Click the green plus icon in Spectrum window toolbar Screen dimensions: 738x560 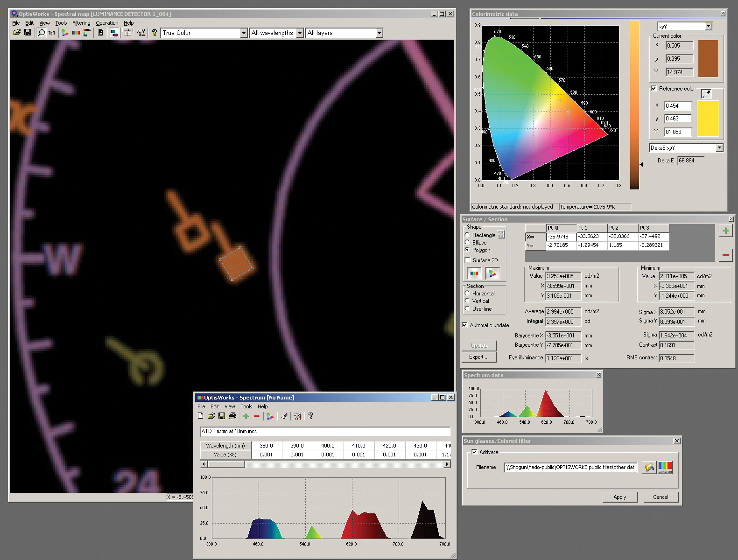click(x=246, y=416)
